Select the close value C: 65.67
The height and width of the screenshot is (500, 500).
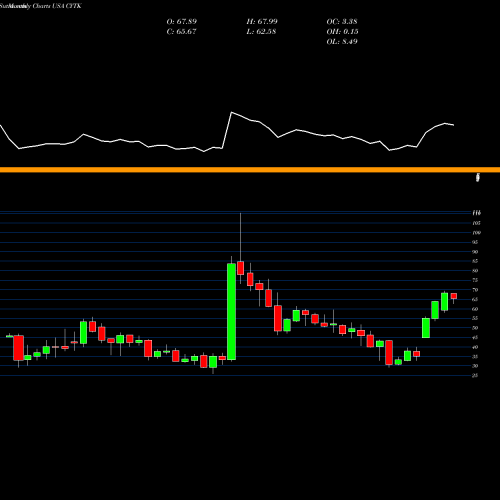click(181, 32)
